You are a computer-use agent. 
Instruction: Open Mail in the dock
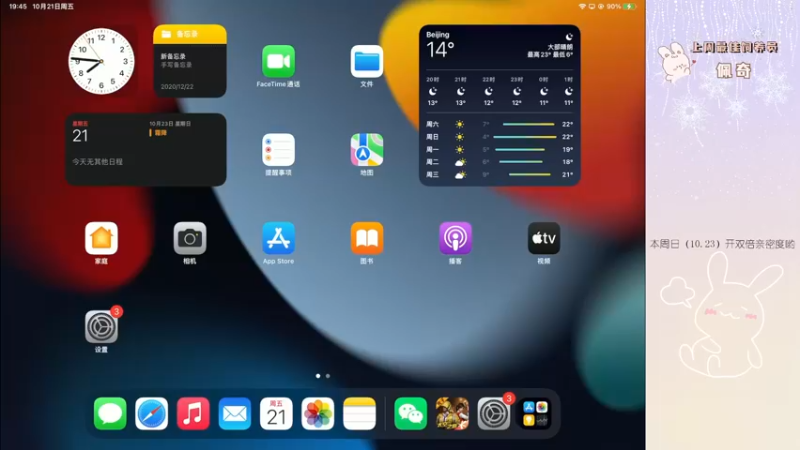click(x=235, y=413)
